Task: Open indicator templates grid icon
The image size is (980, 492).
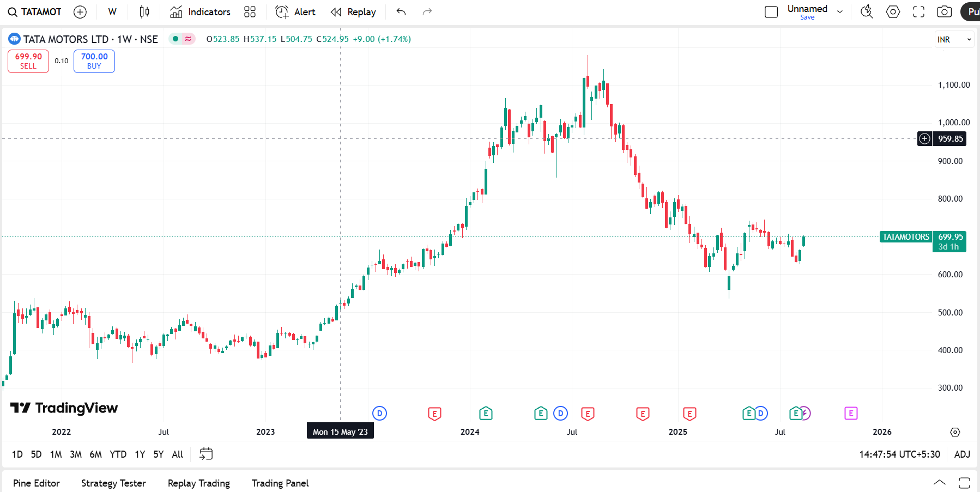Action: coord(250,12)
